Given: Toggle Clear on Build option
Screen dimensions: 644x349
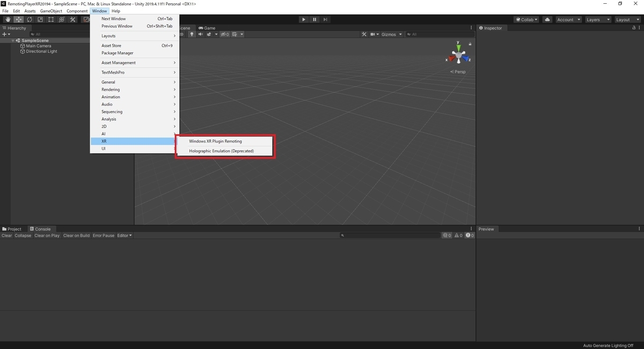Looking at the screenshot, I should [x=76, y=235].
